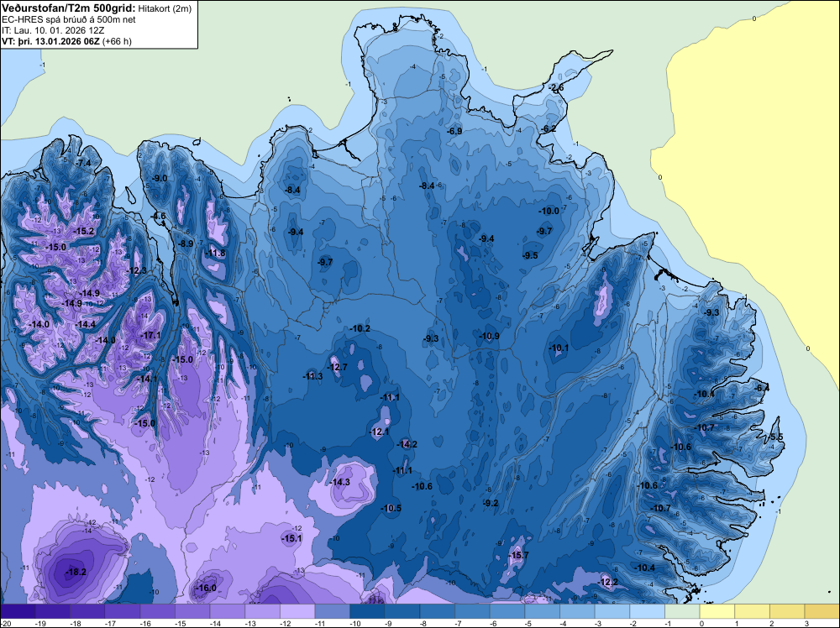
Task: Select the -12.7 temperature label
Action: click(x=337, y=367)
